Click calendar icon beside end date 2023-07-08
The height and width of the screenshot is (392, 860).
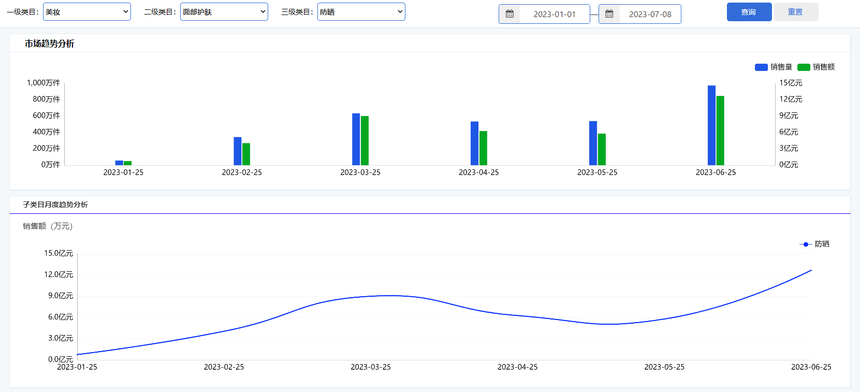(609, 14)
